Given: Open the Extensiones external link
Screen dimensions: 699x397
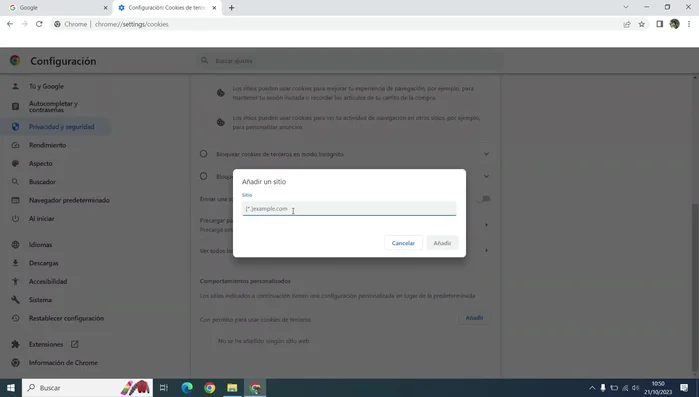Looking at the screenshot, I should (74, 344).
